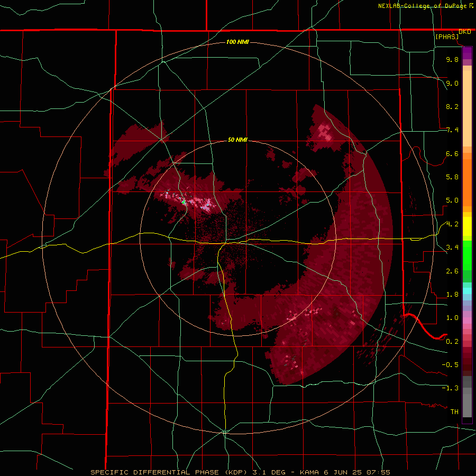Click the 0.2 legend value
This screenshot has width=476, height=476.
click(x=452, y=342)
